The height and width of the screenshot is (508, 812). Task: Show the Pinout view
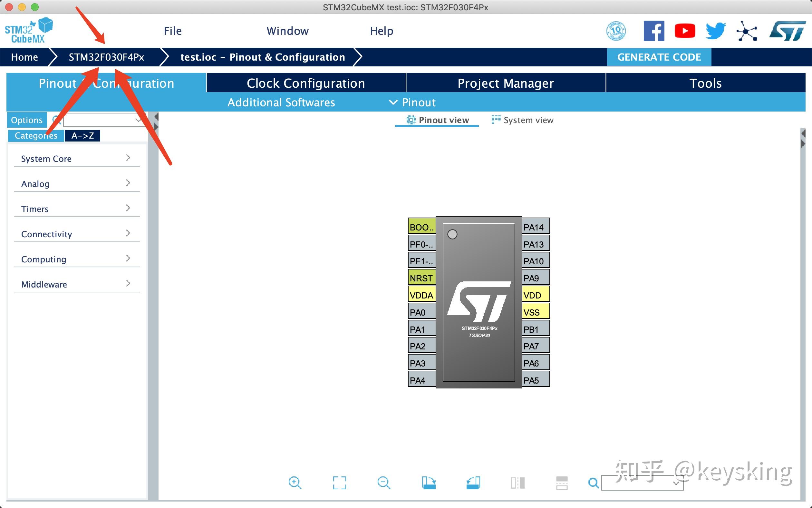(437, 120)
